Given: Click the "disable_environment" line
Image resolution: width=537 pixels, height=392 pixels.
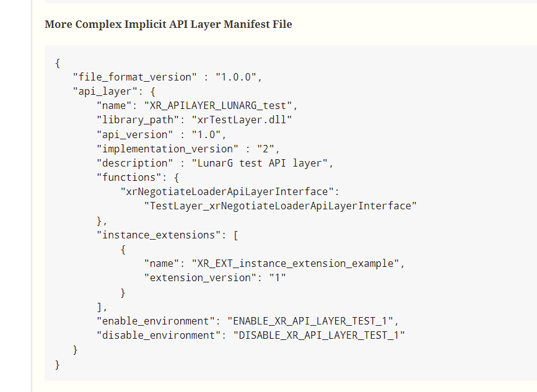Looking at the screenshot, I should point(251,335).
